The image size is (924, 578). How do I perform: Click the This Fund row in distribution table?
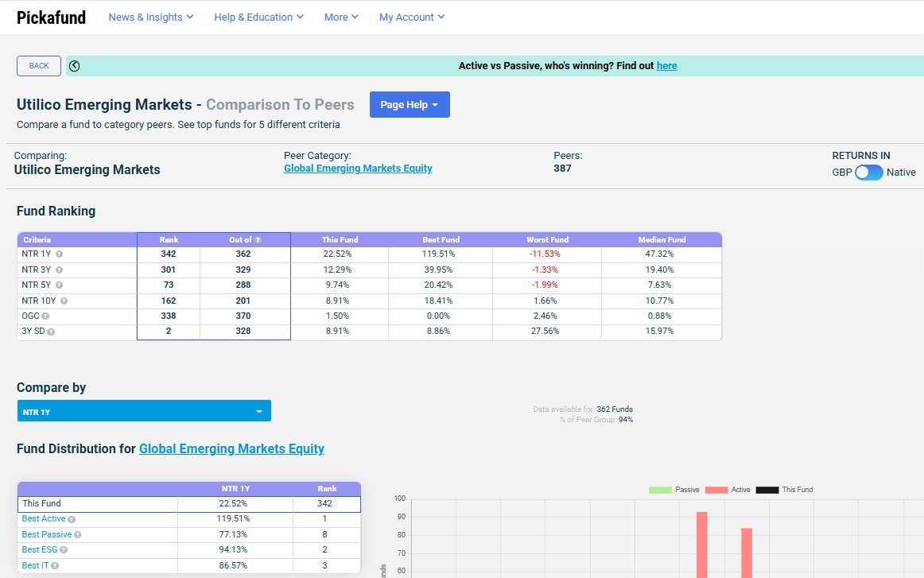tap(188, 504)
